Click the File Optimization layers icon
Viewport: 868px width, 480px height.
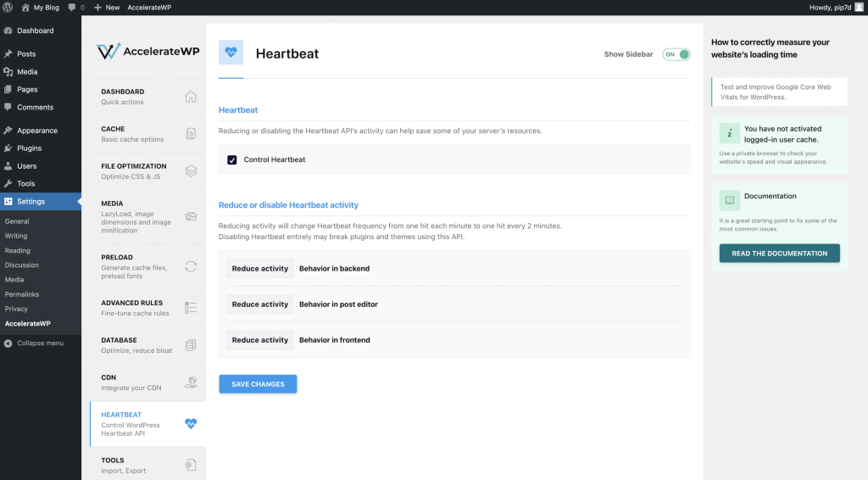click(x=191, y=171)
